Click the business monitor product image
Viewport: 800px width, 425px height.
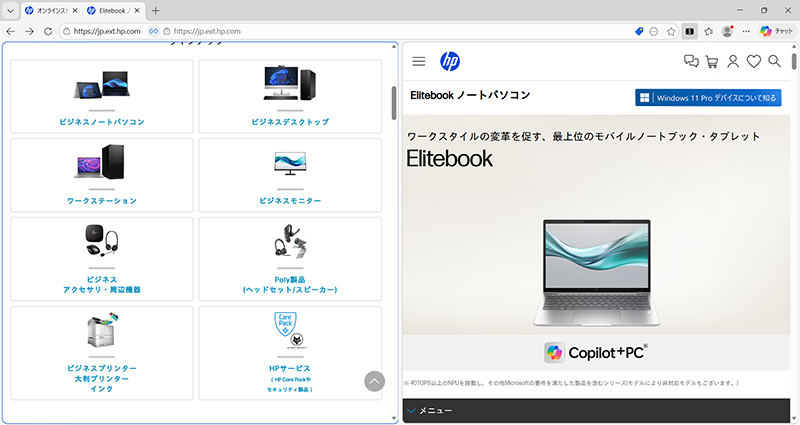290,163
